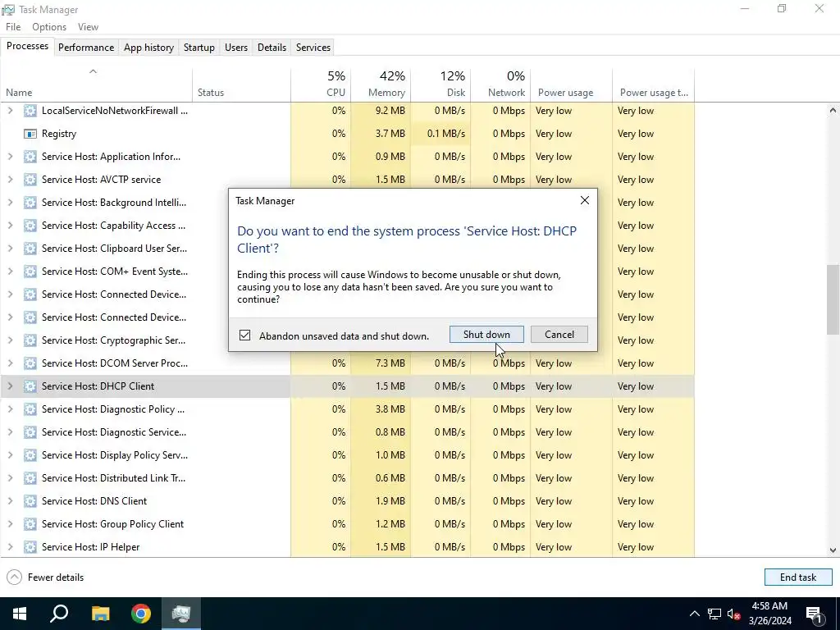Show hidden system tray icons

[x=694, y=614]
